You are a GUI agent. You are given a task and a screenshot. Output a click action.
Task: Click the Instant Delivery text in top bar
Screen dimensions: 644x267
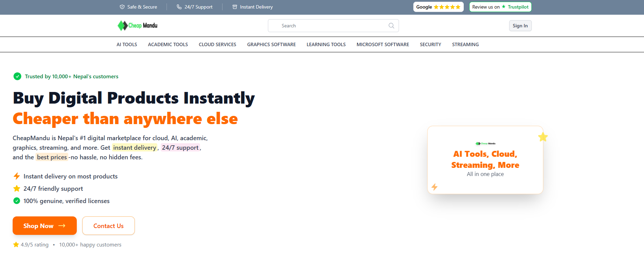click(256, 7)
